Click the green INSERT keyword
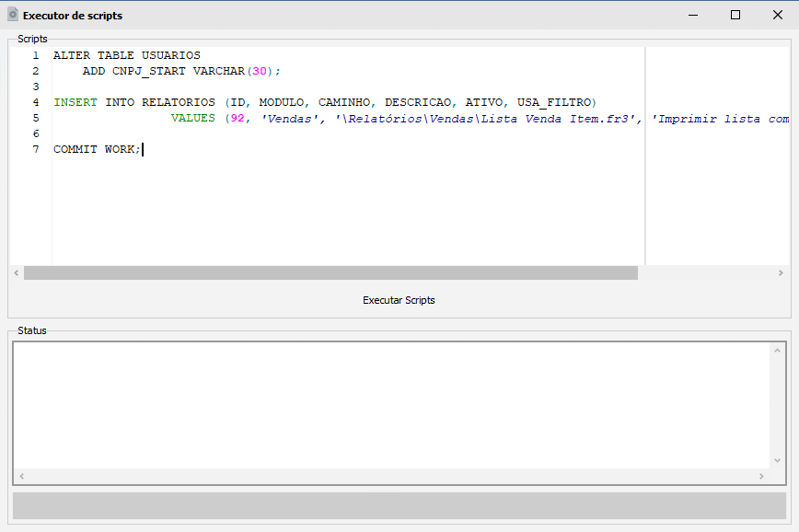799x532 pixels. [75, 102]
